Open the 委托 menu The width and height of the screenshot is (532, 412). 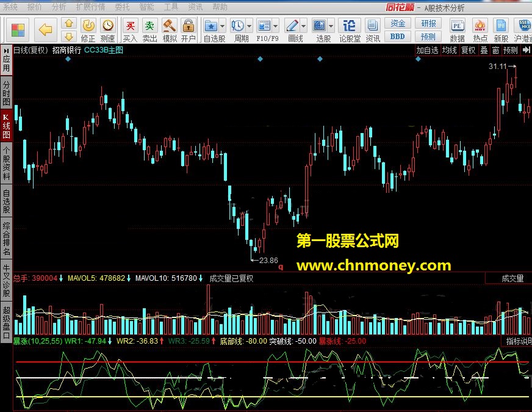[122, 7]
